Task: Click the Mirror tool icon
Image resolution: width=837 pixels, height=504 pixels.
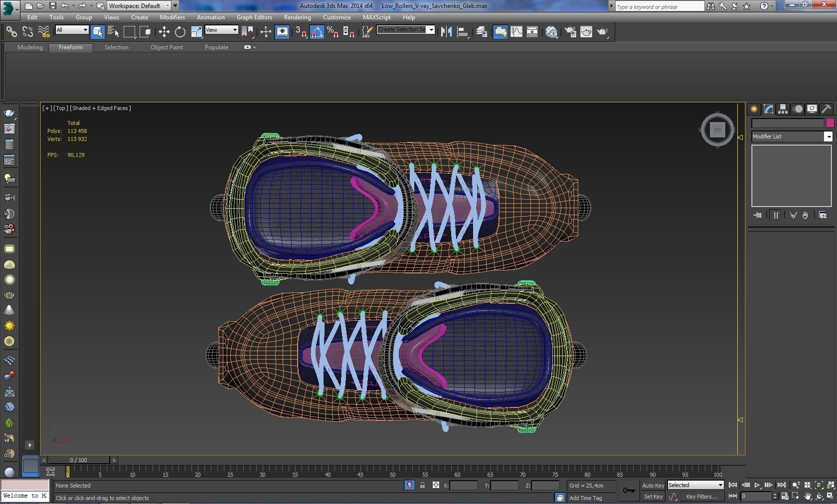Action: pos(447,32)
